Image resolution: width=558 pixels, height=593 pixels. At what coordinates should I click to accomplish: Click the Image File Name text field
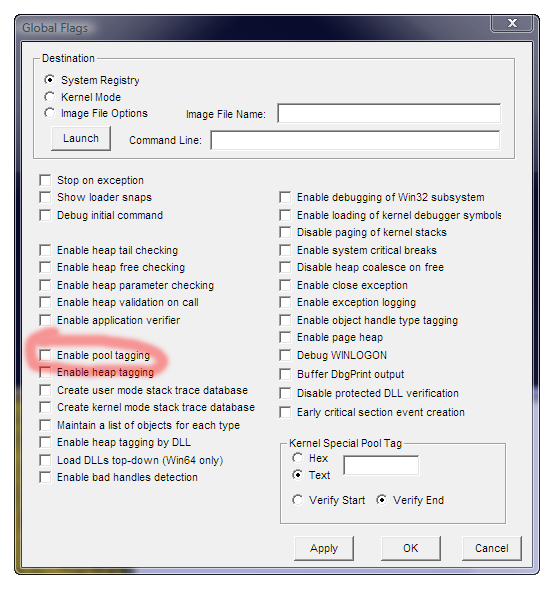(x=389, y=113)
